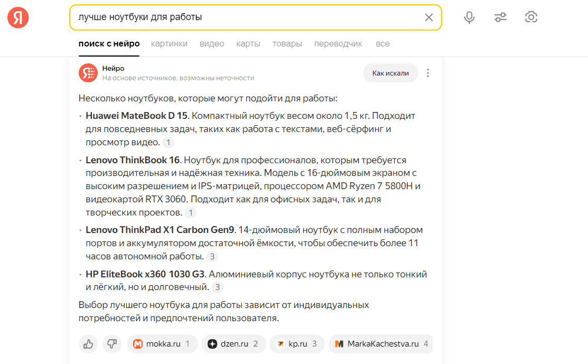Open source 1 citation after ThinkBook 16 paragraph
Screen dimensions: 588x364
tap(191, 212)
